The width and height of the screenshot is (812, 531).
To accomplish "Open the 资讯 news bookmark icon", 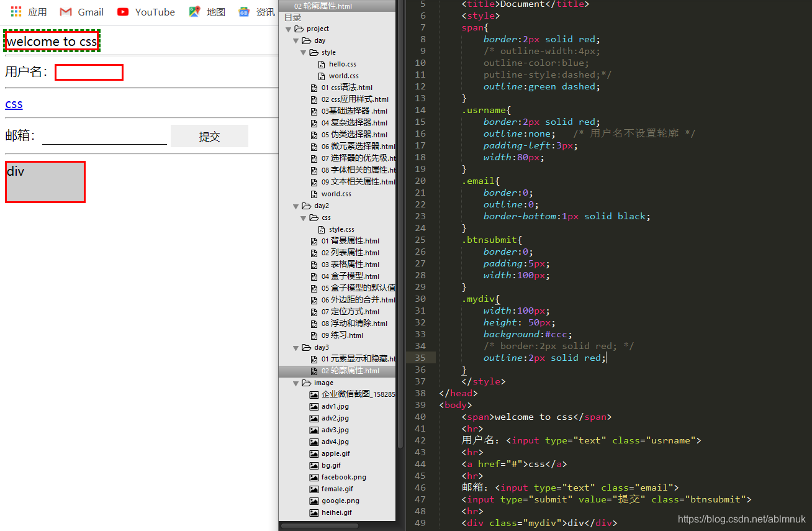I will [x=244, y=12].
